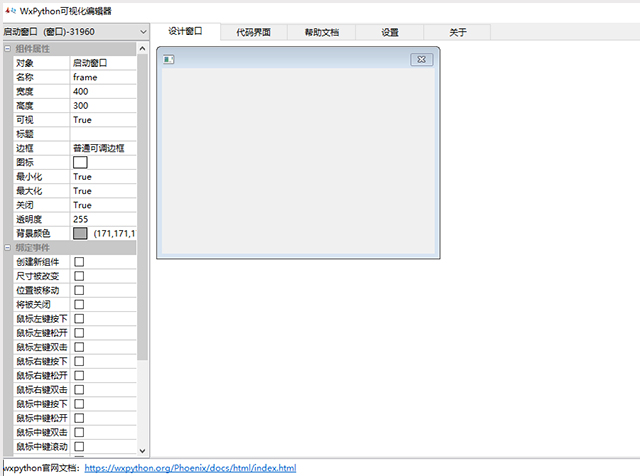Enable the 鼠标右键按下 event checkbox
The height and width of the screenshot is (476, 640).
pos(79,361)
